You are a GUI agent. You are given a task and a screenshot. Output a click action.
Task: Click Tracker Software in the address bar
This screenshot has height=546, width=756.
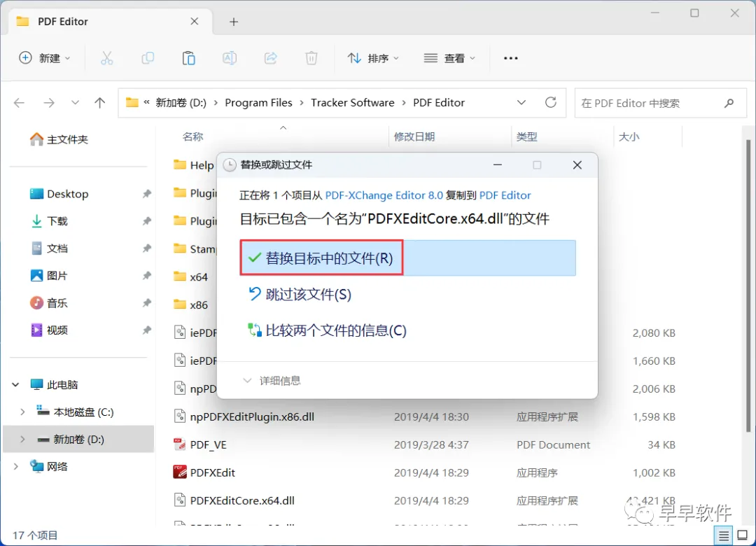click(352, 103)
